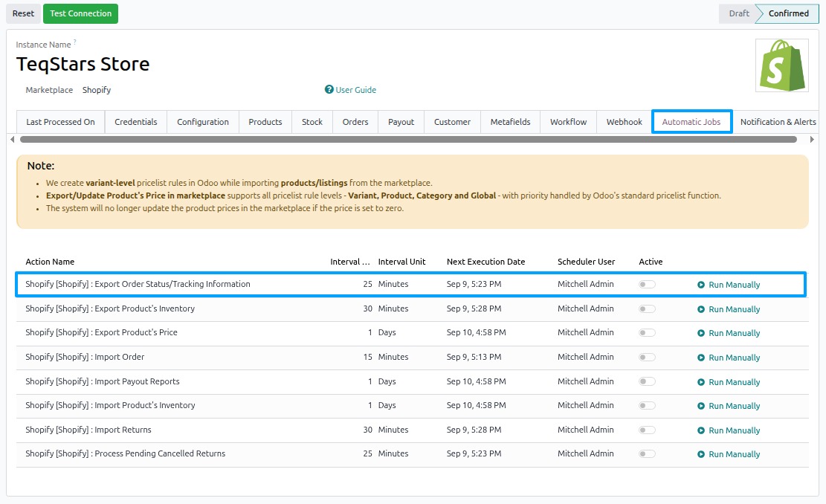The image size is (826, 504).
Task: Open the Configuration tab
Action: [203, 122]
